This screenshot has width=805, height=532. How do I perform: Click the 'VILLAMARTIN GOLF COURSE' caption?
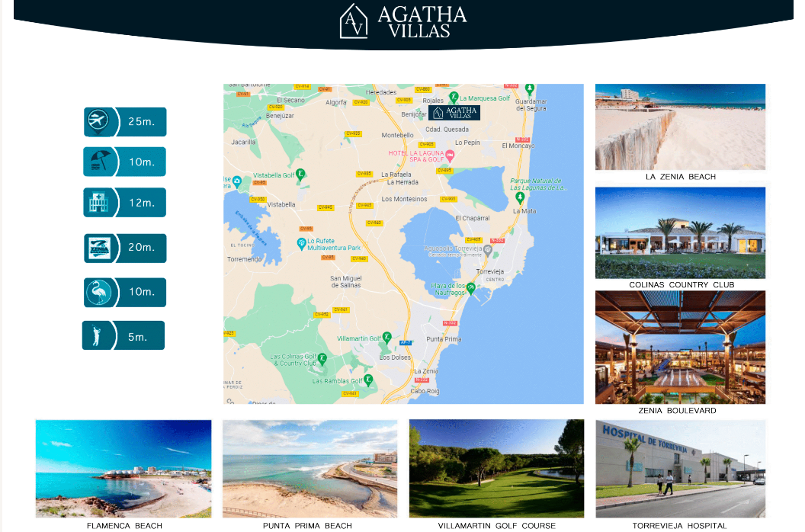(496, 526)
